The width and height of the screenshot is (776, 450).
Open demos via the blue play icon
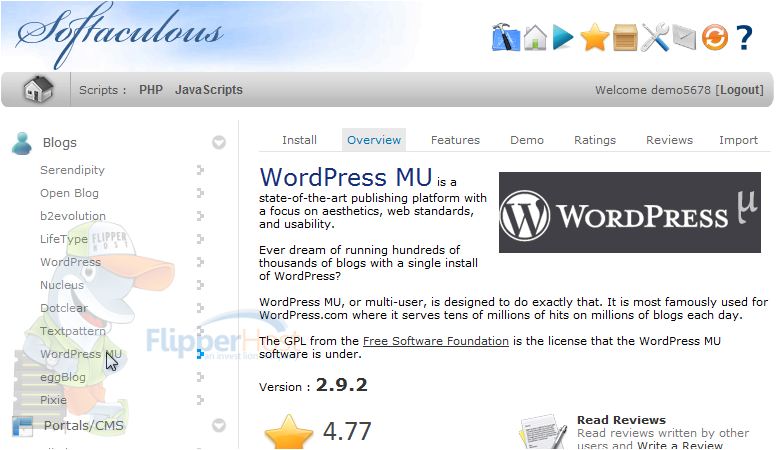563,37
